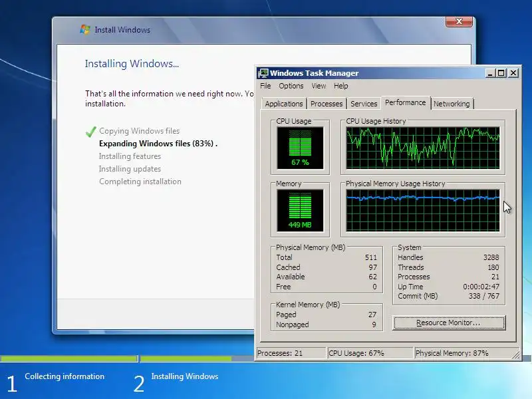Viewport: 532px width, 399px height.
Task: Click the Physical Memory Total value 511
Action: click(x=371, y=257)
